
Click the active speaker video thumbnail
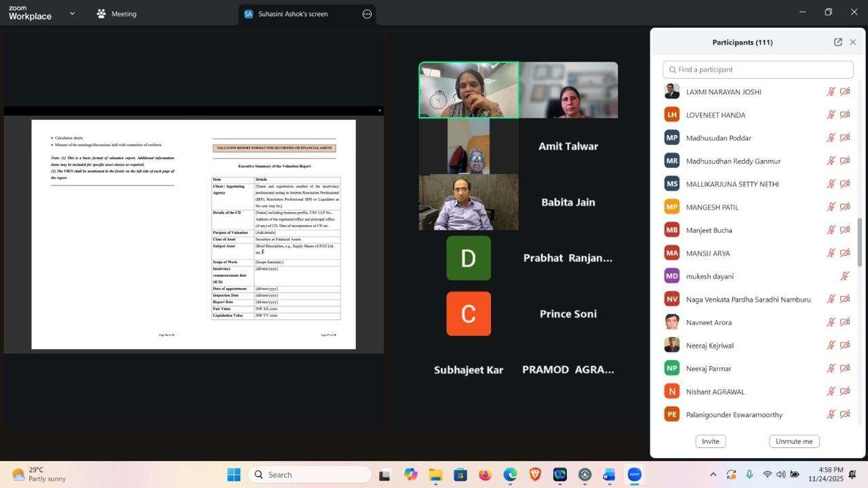[x=469, y=90]
